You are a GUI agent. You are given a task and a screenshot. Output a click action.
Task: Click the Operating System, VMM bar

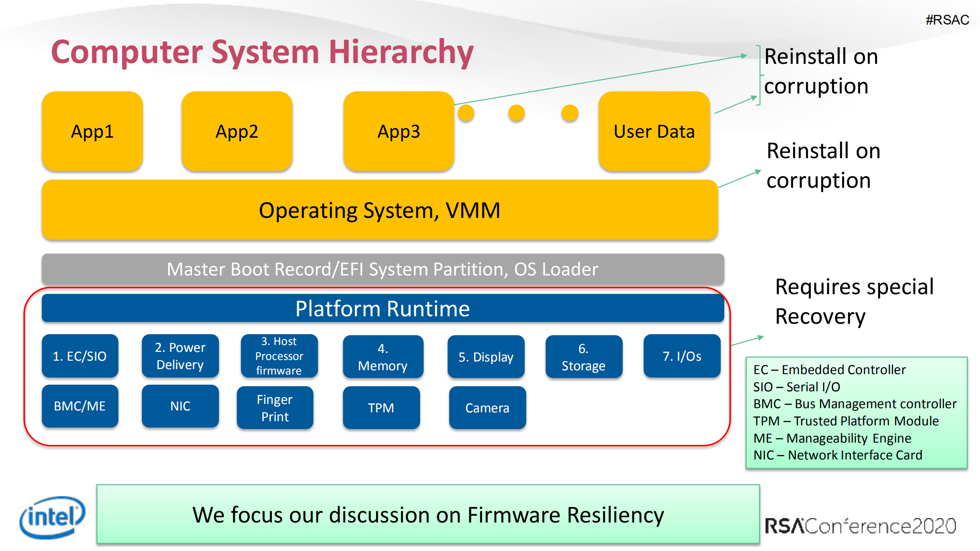click(x=380, y=210)
